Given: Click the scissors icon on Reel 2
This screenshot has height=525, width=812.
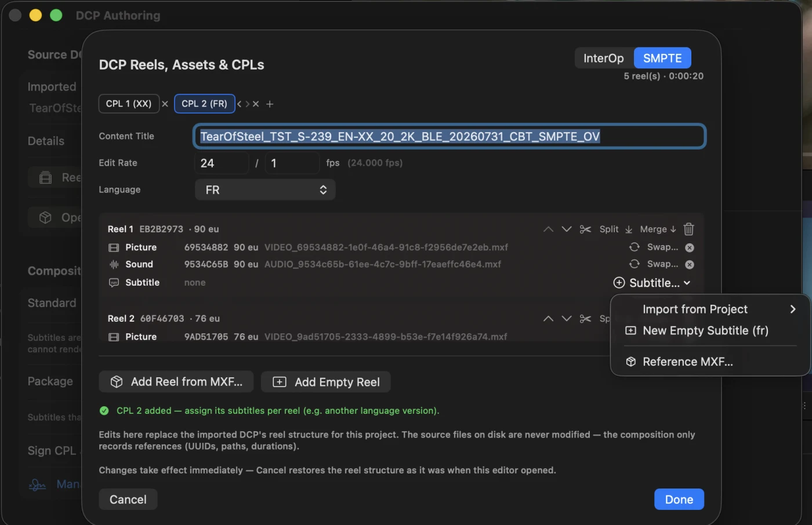Looking at the screenshot, I should tap(585, 319).
